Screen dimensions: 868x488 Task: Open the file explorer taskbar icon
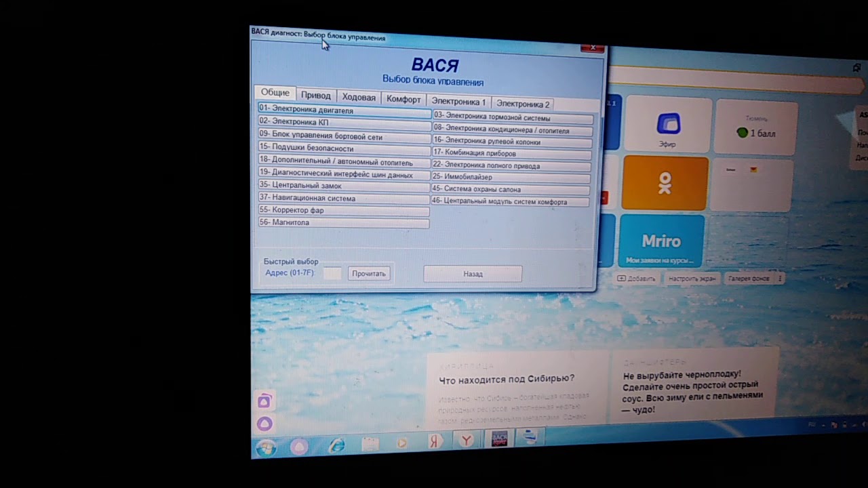pos(370,445)
